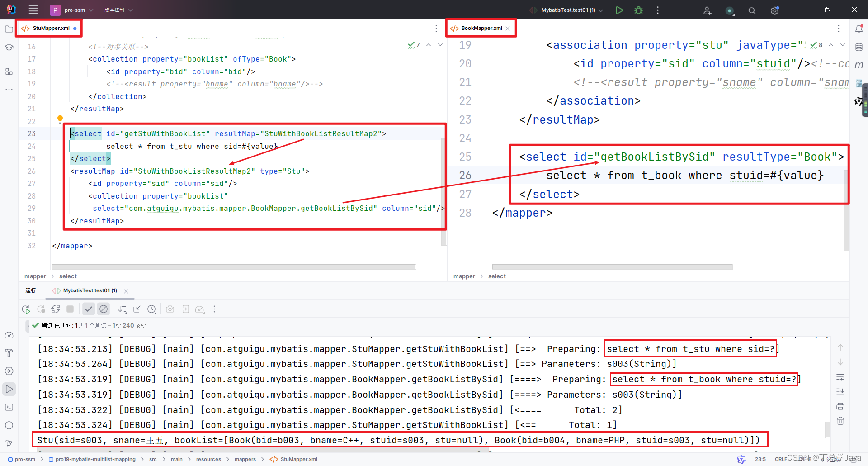Viewport: 868px width, 466px height.
Task: Switch to the BookMapper.xml editor tab
Action: 481,28
